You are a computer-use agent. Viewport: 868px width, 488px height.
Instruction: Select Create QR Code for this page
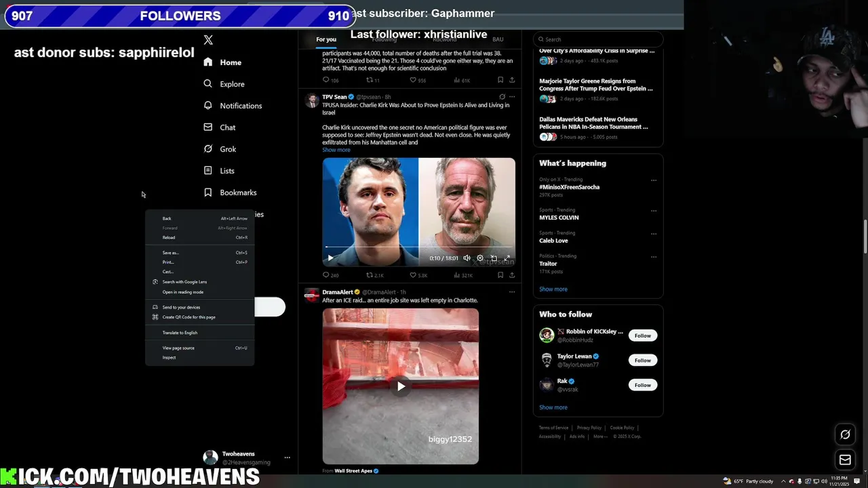199,317
